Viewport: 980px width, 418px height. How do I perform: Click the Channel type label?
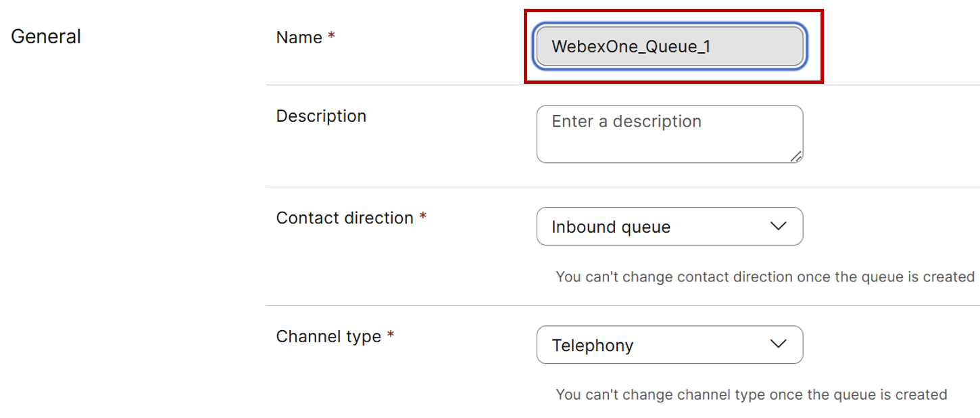328,336
